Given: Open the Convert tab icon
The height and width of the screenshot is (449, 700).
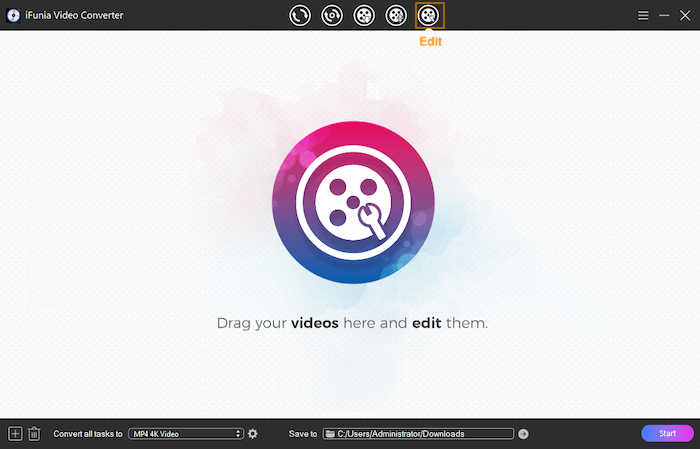Looking at the screenshot, I should (300, 15).
